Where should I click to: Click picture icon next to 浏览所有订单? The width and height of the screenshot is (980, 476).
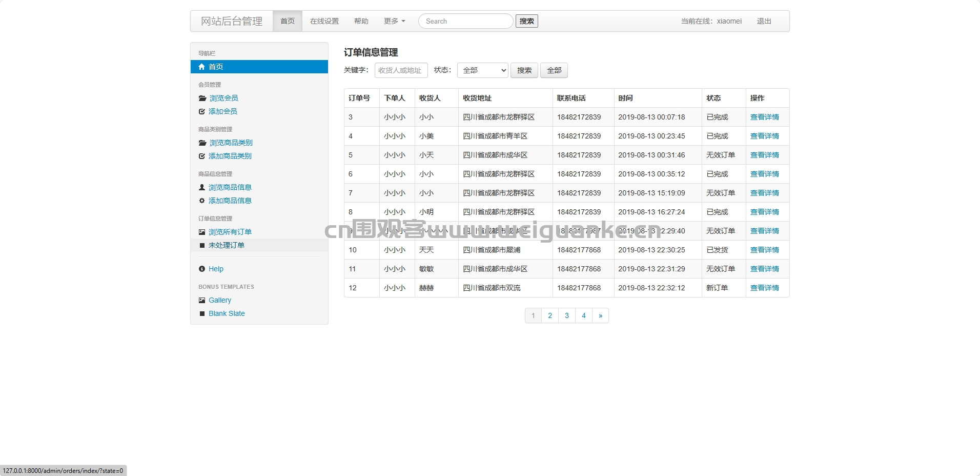[x=202, y=232]
